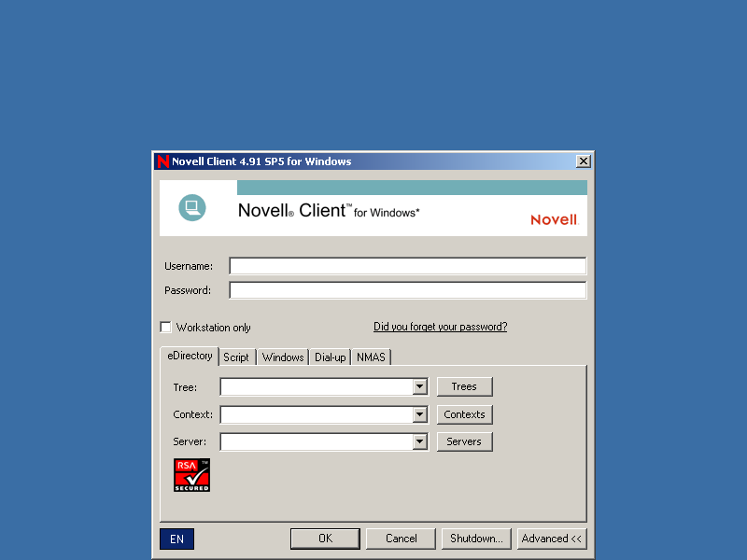Click the OK button
The width and height of the screenshot is (747, 560).
[325, 539]
